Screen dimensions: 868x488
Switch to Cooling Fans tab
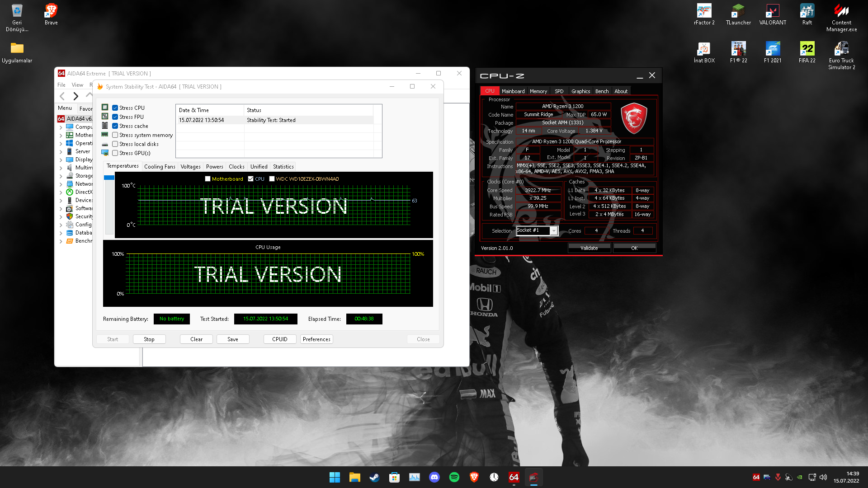pos(160,167)
